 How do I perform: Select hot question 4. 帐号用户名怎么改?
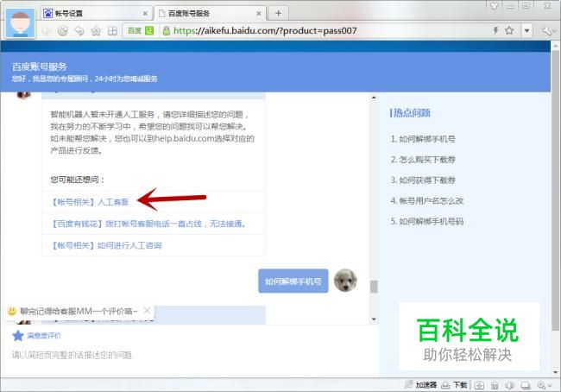[x=427, y=201]
